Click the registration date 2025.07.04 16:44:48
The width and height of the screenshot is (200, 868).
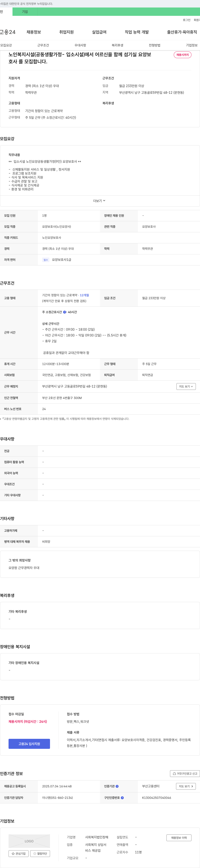tap(57, 786)
